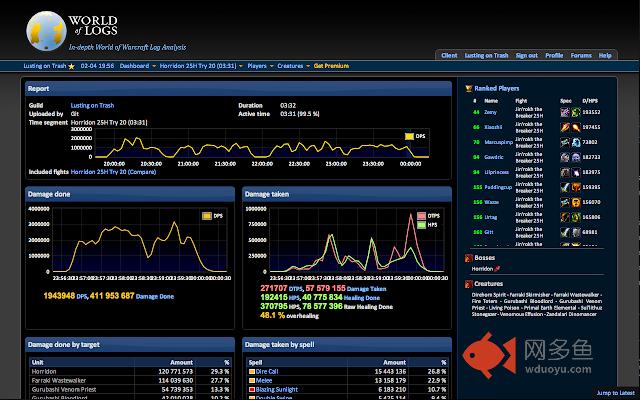The height and width of the screenshot is (400, 640).
Task: Click the first spec icon in Paddingcup's row
Action: coord(565,187)
